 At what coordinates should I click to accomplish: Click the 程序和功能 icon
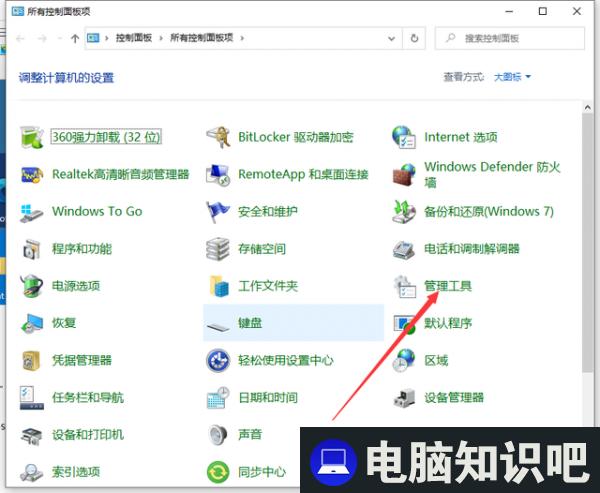[32, 249]
